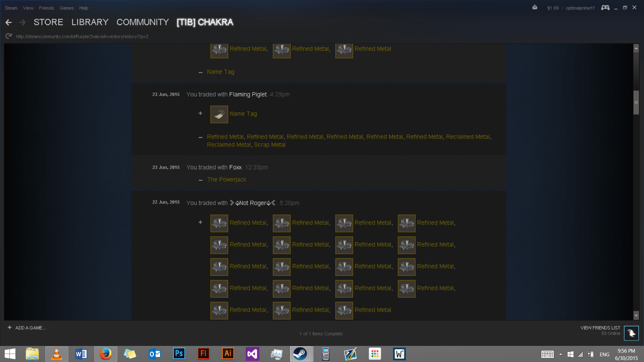
Task: Open Adobe Illustrator taskbar icon
Action: 228,354
